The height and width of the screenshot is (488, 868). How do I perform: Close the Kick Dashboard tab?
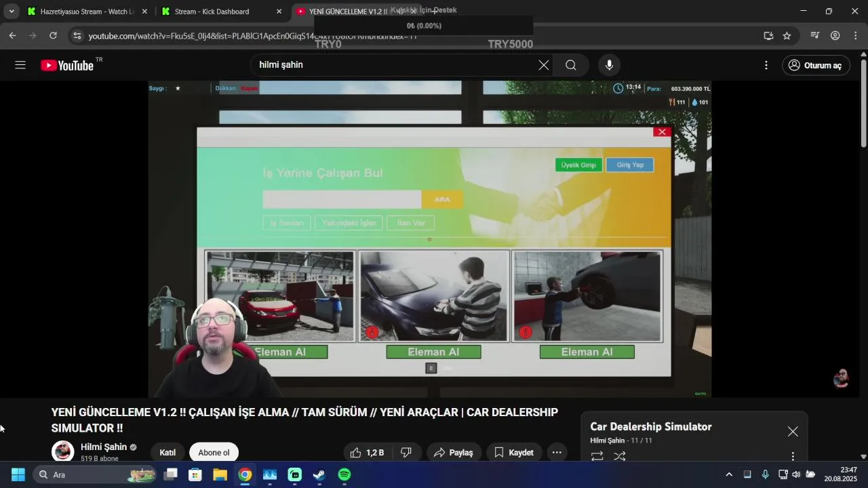tap(279, 12)
